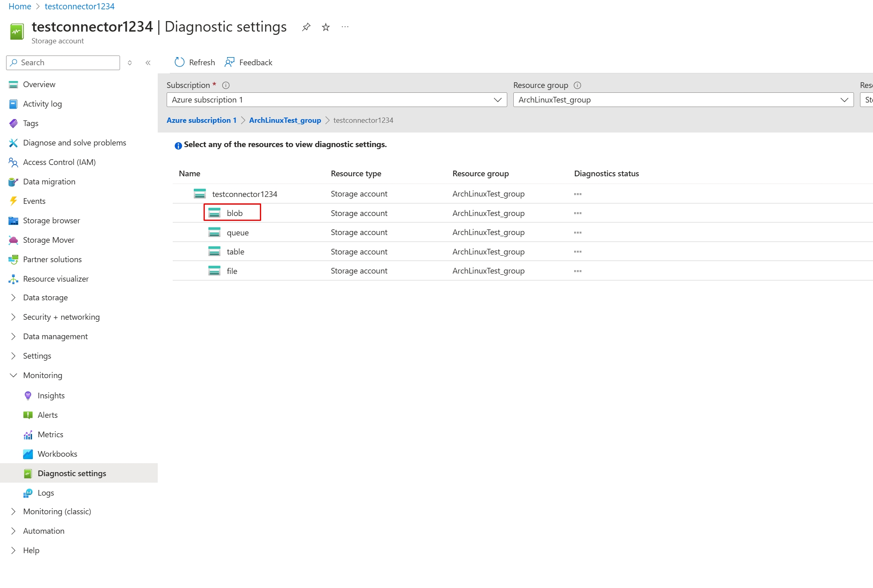The height and width of the screenshot is (588, 873).
Task: Click the Diagnose and solve problems icon
Action: click(x=13, y=143)
